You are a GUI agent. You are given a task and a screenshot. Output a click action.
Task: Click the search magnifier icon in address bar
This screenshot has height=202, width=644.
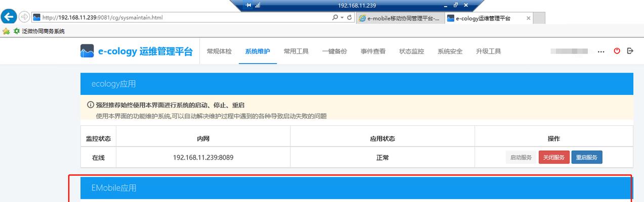click(335, 17)
